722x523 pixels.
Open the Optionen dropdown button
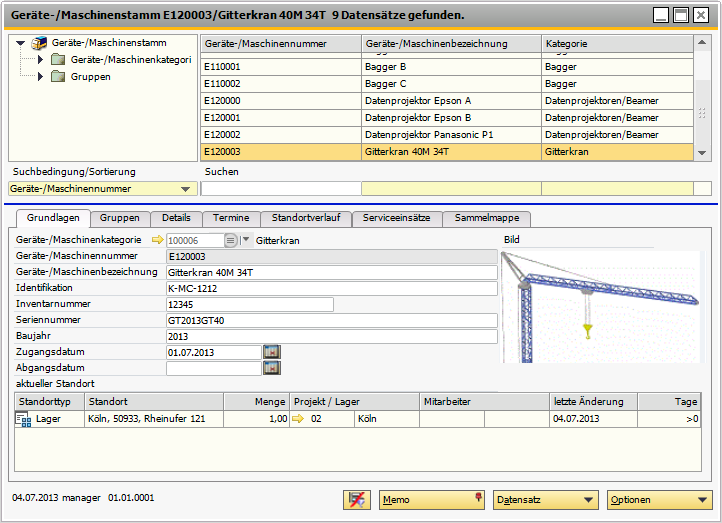coord(659,500)
